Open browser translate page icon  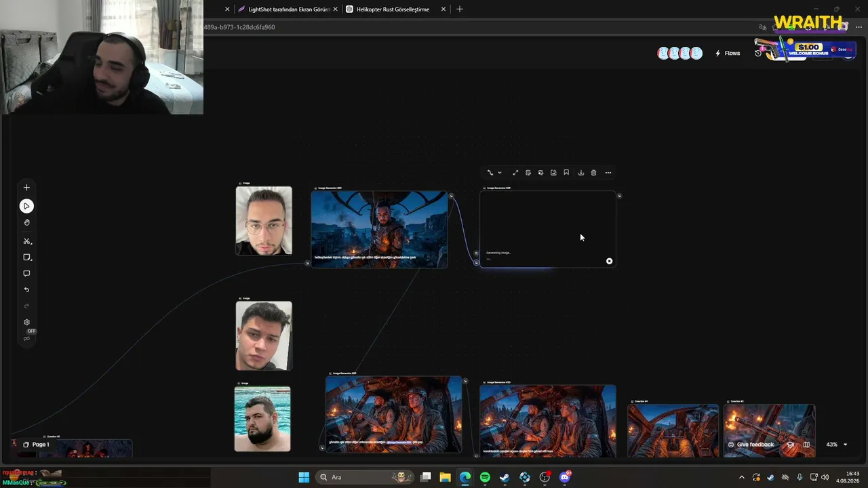(762, 27)
